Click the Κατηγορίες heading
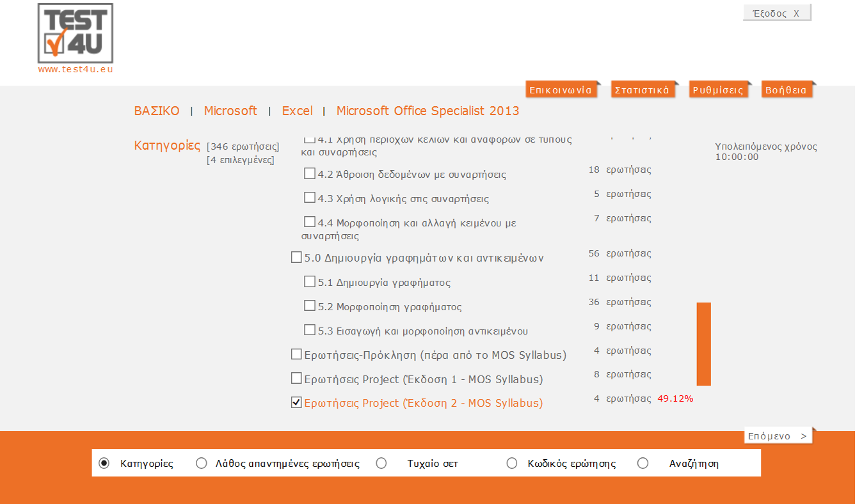The width and height of the screenshot is (855, 504). 167,145
